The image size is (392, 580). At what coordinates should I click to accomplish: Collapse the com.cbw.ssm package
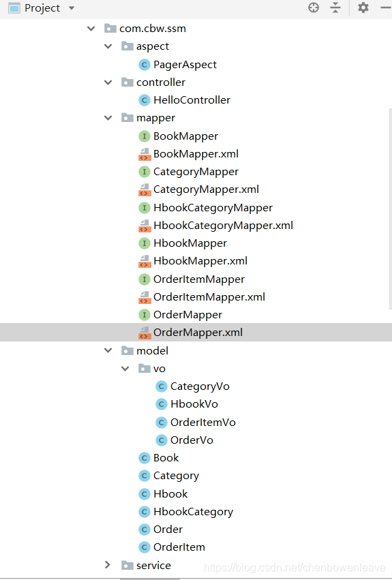[x=91, y=29]
